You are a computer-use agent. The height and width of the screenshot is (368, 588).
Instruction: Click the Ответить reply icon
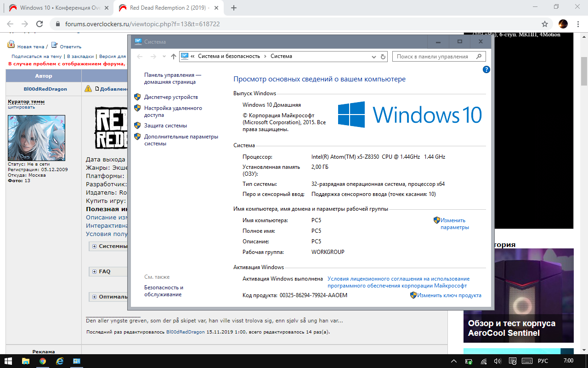point(54,45)
